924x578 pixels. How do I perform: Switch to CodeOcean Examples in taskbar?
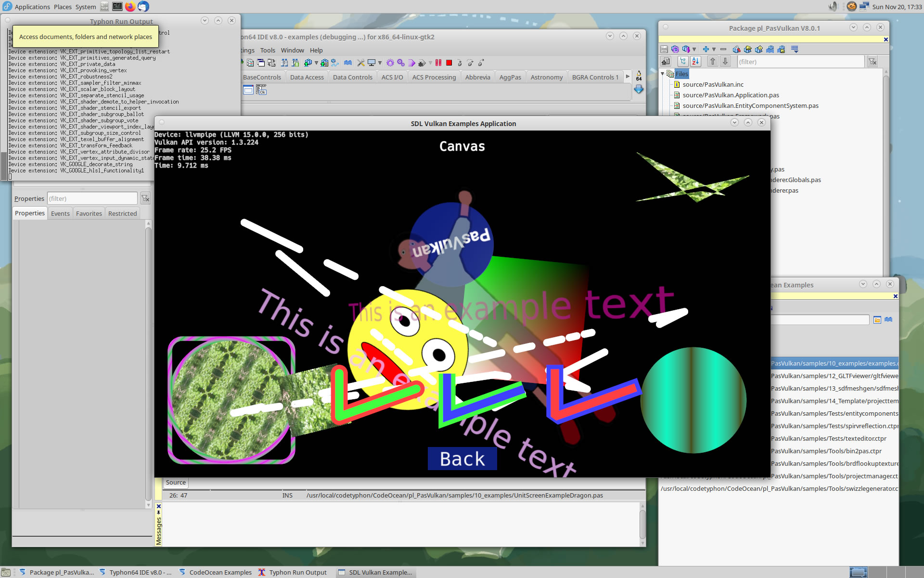pos(216,572)
